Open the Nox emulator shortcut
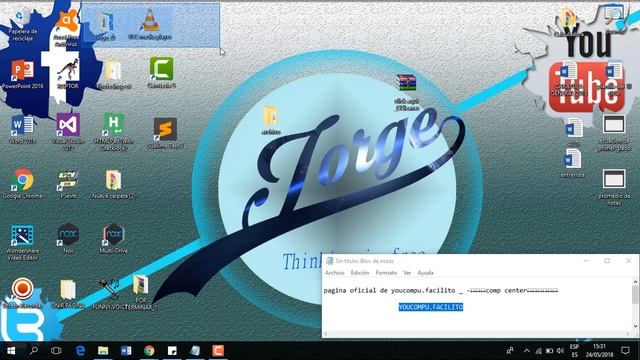Viewport: 640px width, 360px height. click(68, 238)
